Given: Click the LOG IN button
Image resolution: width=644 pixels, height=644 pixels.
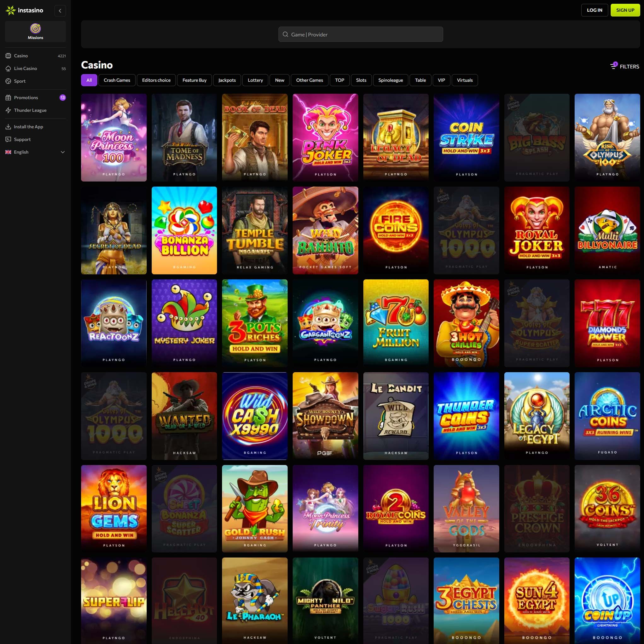Looking at the screenshot, I should 594,10.
